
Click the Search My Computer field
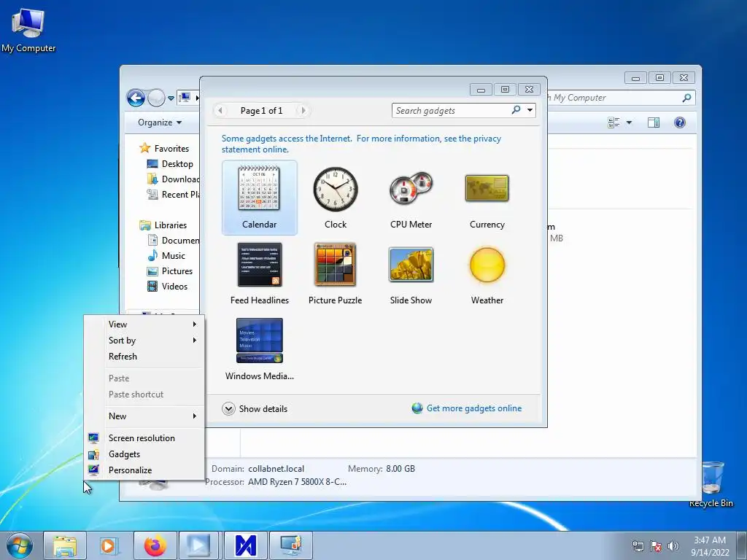[x=614, y=98]
